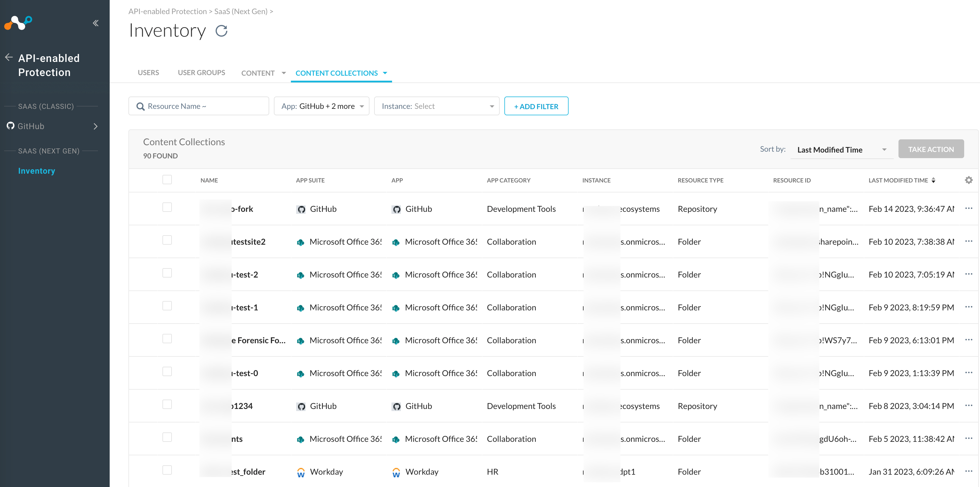The width and height of the screenshot is (980, 487).
Task: Click the + ADD FILTER button
Action: 536,106
